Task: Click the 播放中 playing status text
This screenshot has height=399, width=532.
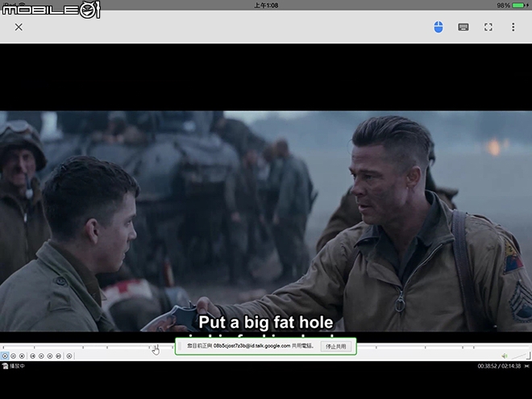Action: (x=17, y=366)
